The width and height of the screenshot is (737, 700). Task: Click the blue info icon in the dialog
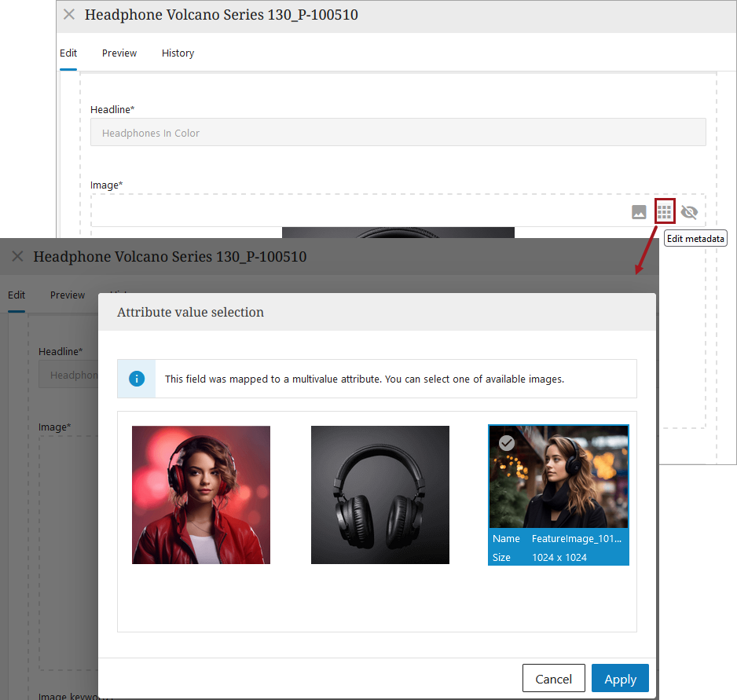pos(137,379)
